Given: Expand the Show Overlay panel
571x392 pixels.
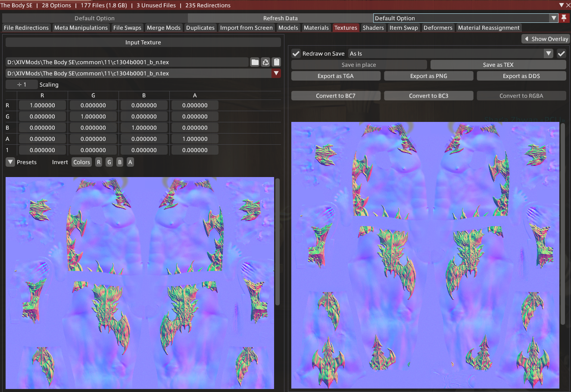Looking at the screenshot, I should [545, 39].
